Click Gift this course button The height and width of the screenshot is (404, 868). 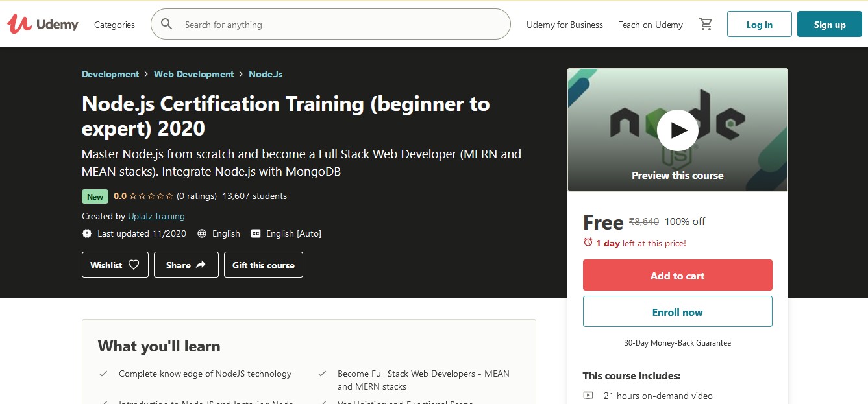coord(264,265)
